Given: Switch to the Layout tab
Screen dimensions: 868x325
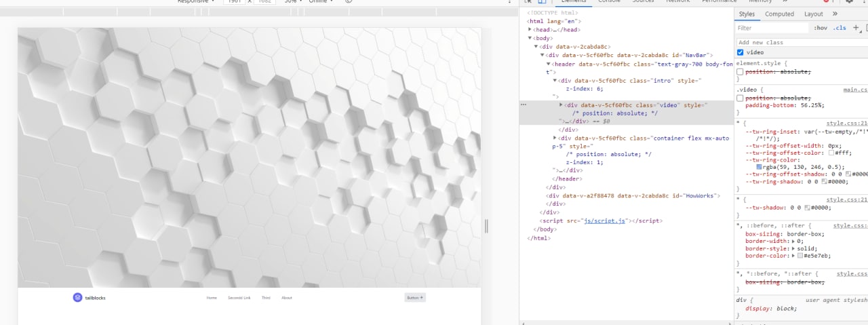Looking at the screenshot, I should 813,14.
